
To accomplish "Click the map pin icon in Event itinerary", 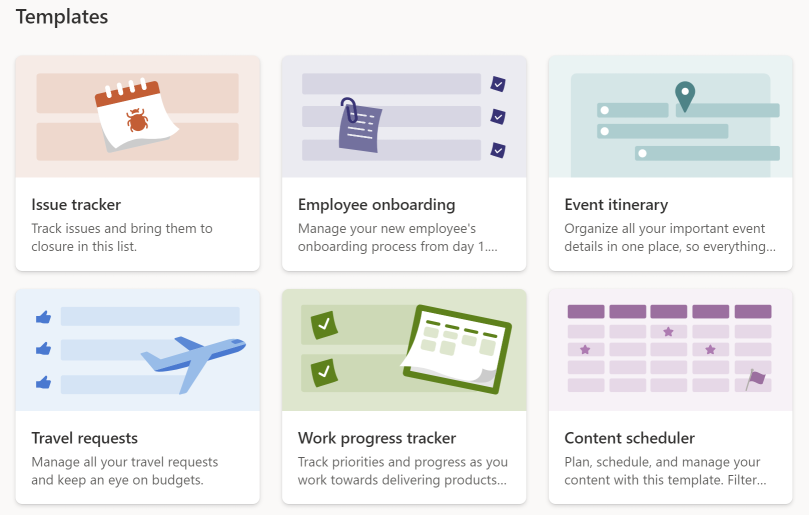I will (x=685, y=96).
